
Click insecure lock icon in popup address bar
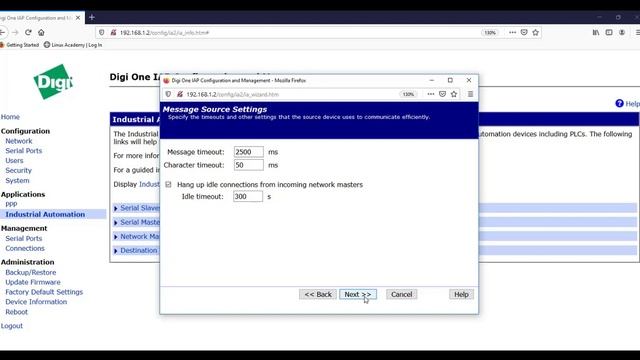coord(180,94)
